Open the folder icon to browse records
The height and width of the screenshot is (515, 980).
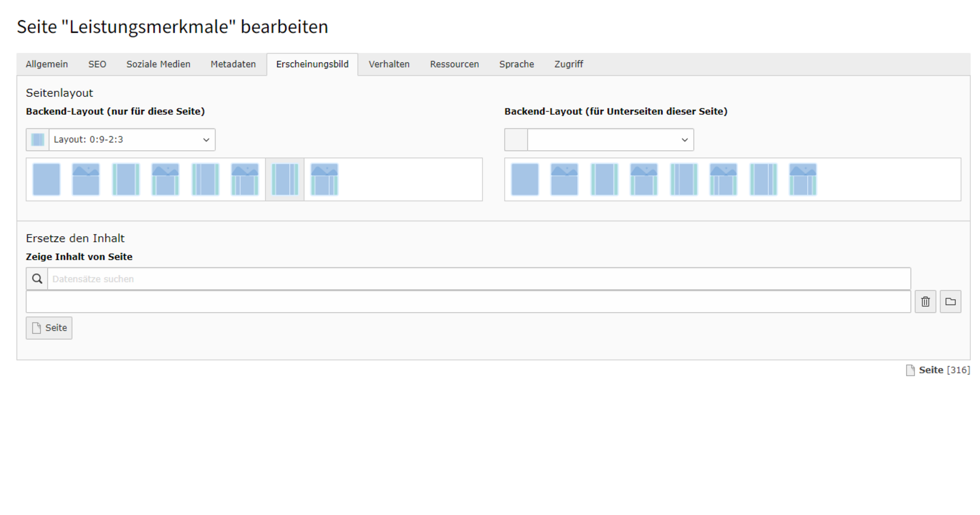pos(950,302)
